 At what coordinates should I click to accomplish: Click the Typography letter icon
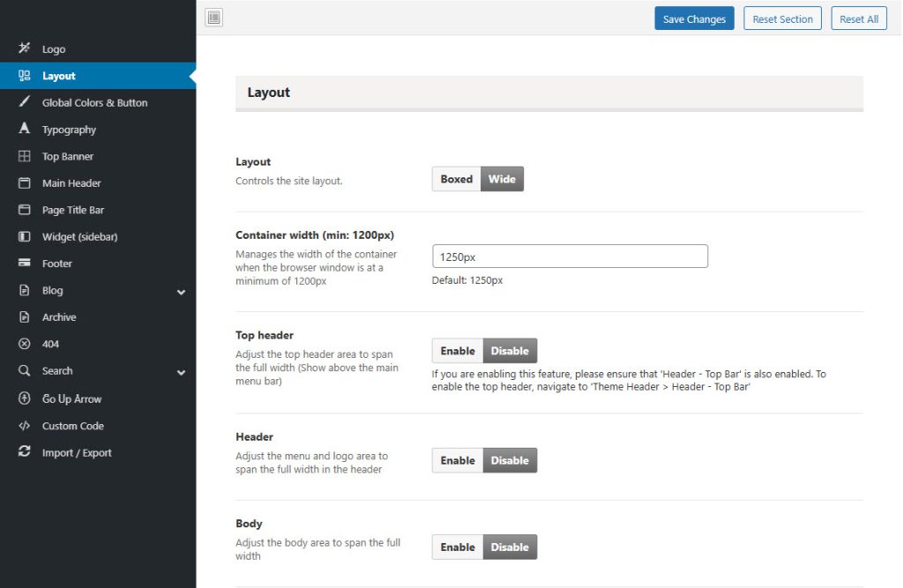tap(25, 130)
